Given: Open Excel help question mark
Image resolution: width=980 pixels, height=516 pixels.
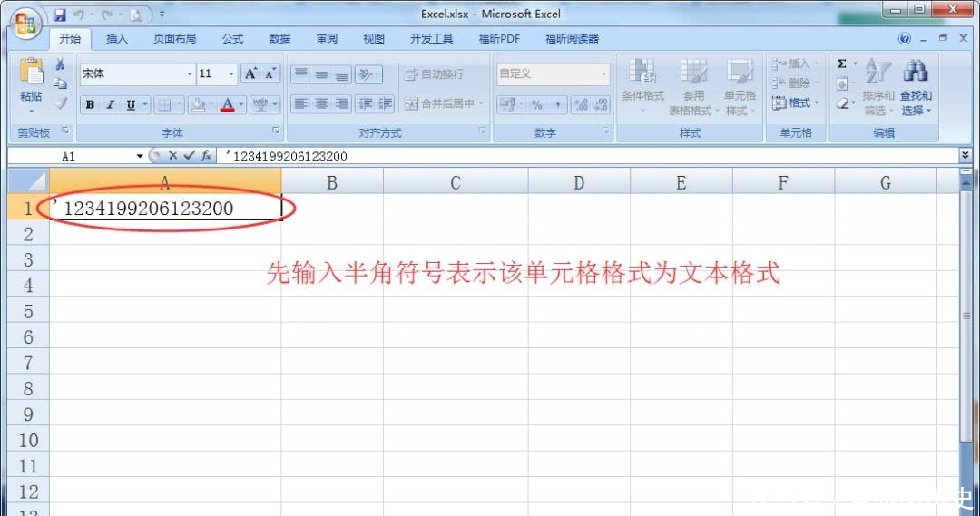Looking at the screenshot, I should tap(905, 39).
